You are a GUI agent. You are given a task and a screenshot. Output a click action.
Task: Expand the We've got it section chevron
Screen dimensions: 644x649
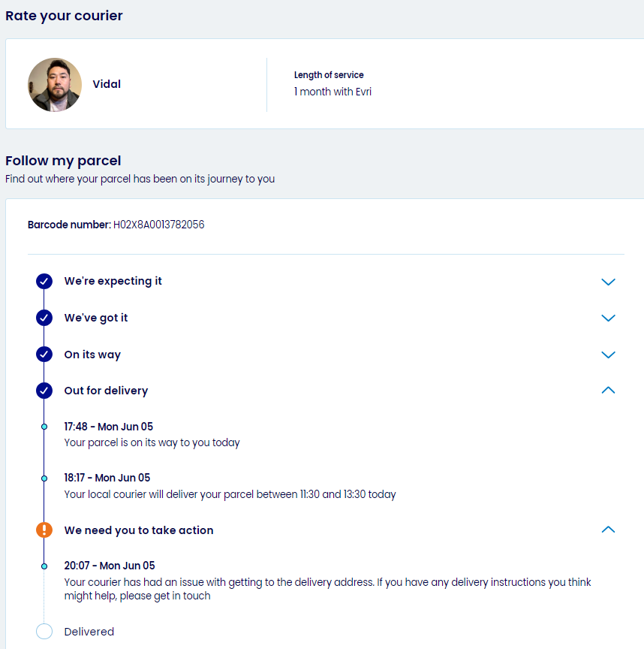tap(608, 318)
